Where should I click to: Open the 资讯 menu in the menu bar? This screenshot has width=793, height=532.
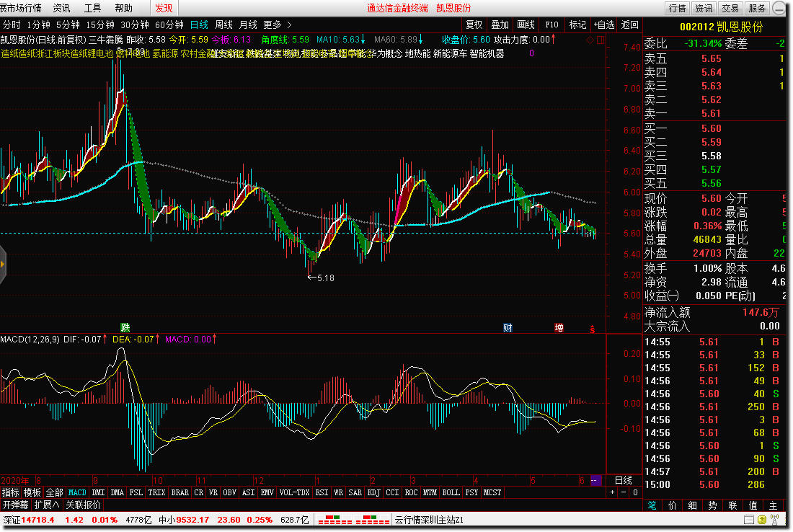[62, 8]
